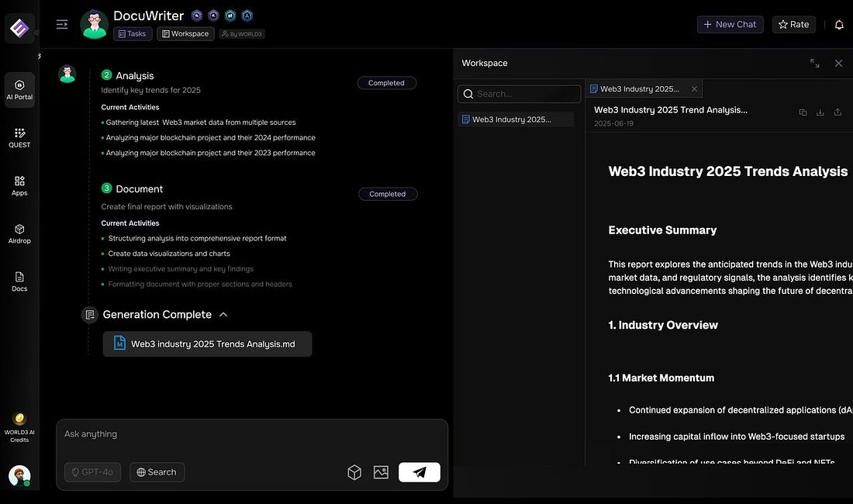Open Docs from the sidebar
Viewport: 853px width, 504px height.
click(x=19, y=281)
